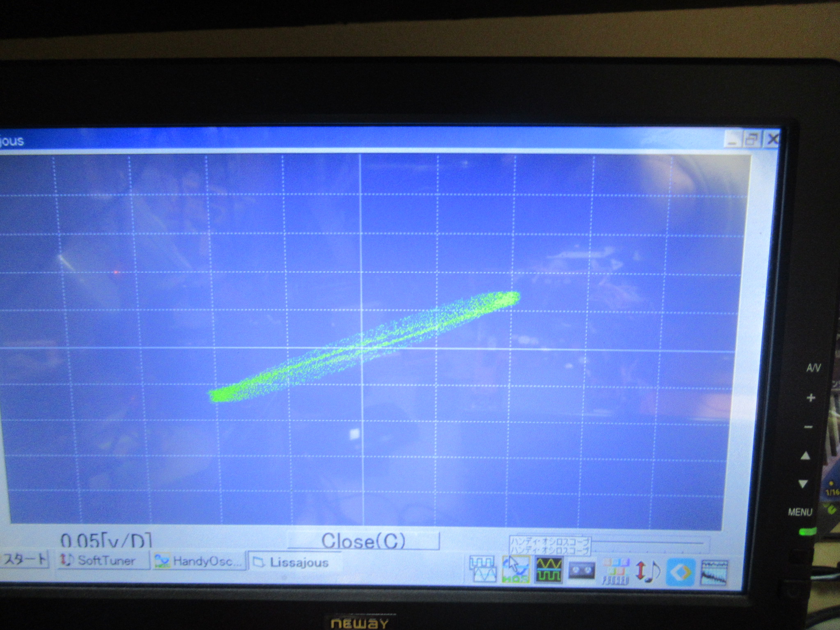This screenshot has width=840, height=630.
Task: Click the green Lissajous trace upper tip
Action: pos(511,297)
